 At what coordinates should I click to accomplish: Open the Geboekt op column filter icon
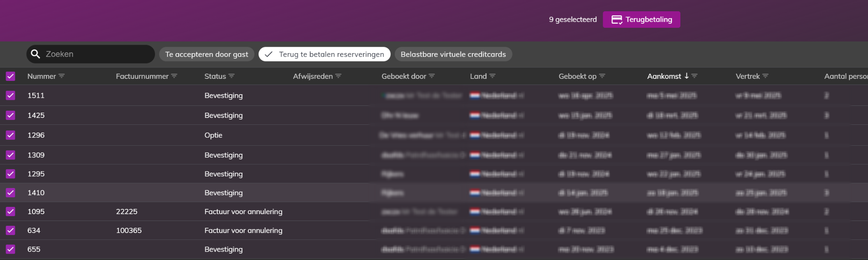[x=602, y=76]
